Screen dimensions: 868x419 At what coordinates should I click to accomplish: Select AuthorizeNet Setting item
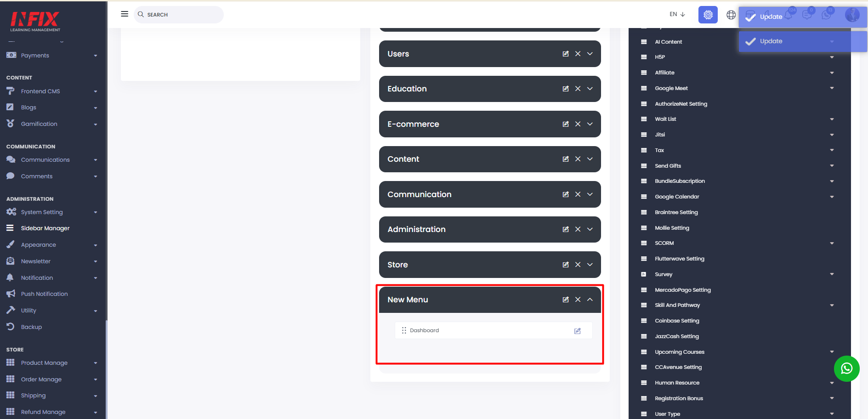click(681, 104)
